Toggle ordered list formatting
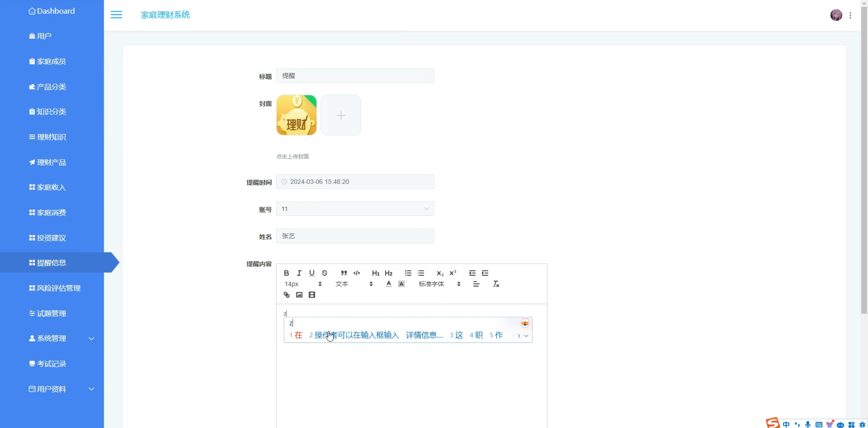Viewport: 868px width, 428px height. pyautogui.click(x=408, y=273)
